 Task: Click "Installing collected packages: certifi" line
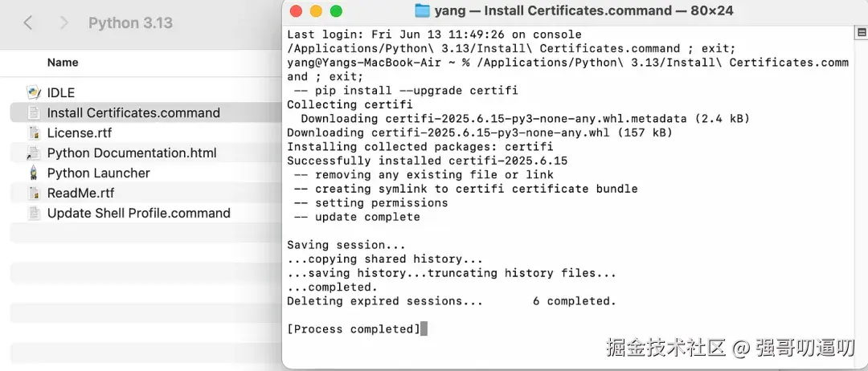[420, 146]
